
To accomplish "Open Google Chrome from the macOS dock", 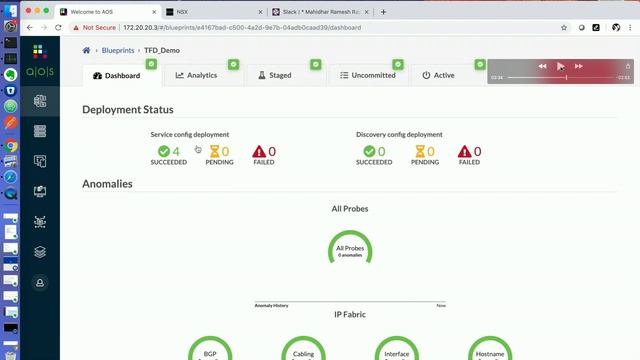I will pos(11,146).
